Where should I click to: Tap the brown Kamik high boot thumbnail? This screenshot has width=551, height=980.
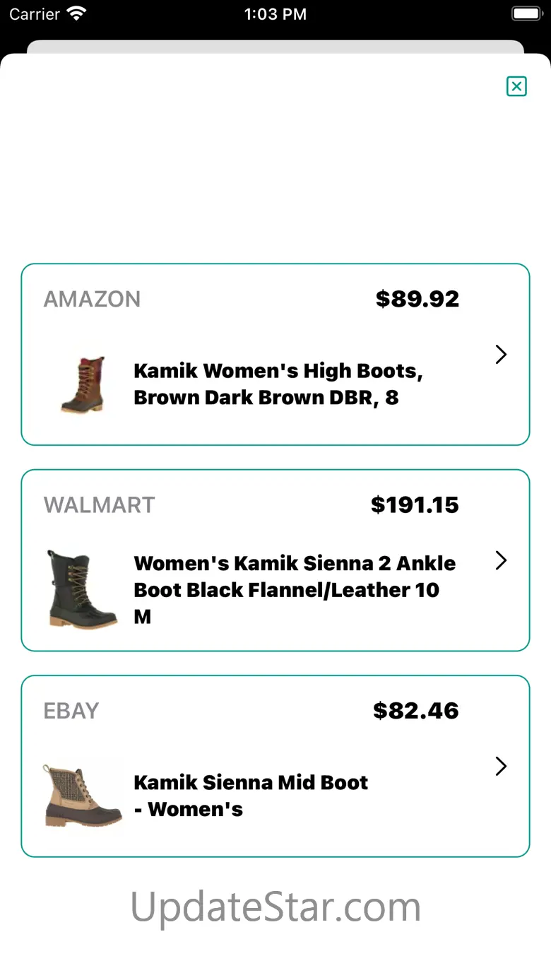[x=83, y=384]
